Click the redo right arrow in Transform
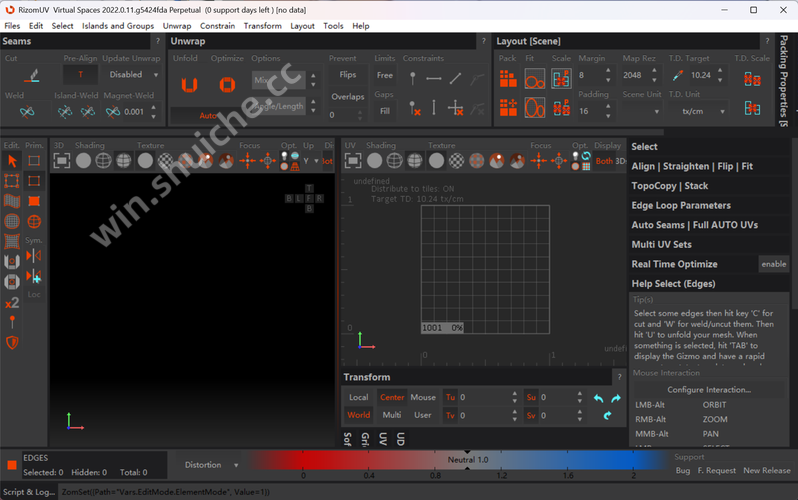 [616, 398]
